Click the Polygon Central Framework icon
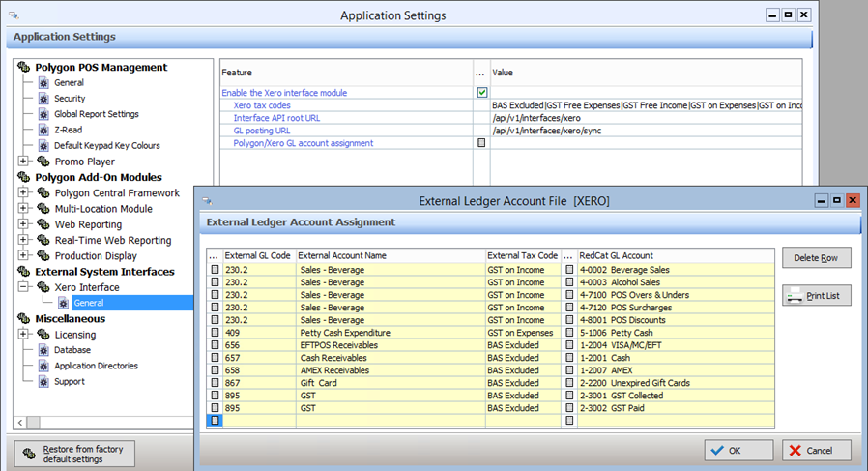The width and height of the screenshot is (868, 471). [x=43, y=192]
